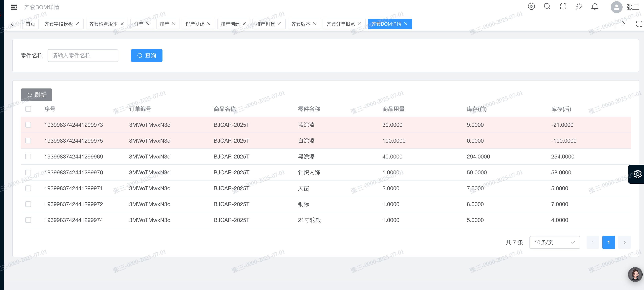Screen dimensions: 644x290
Task: Click the hamburger menu collapse icon
Action: pyautogui.click(x=14, y=7)
